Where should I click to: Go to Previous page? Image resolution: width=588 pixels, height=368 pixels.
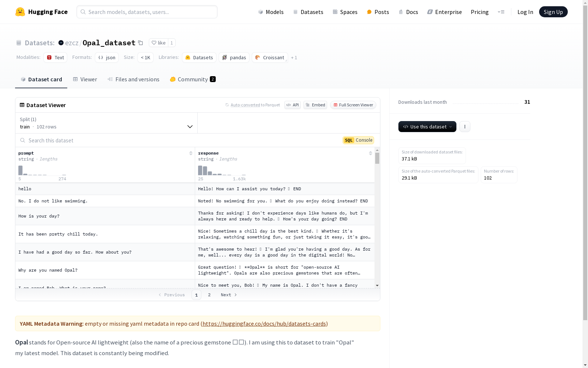point(172,295)
